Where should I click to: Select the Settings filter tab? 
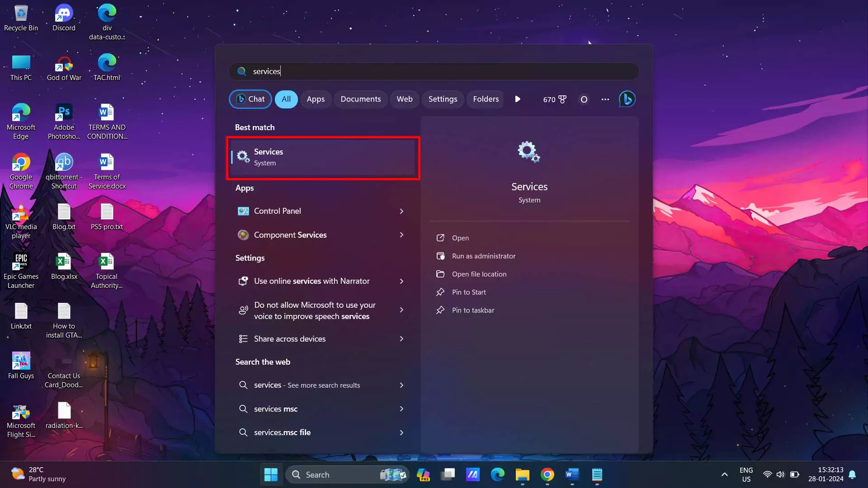click(x=443, y=99)
